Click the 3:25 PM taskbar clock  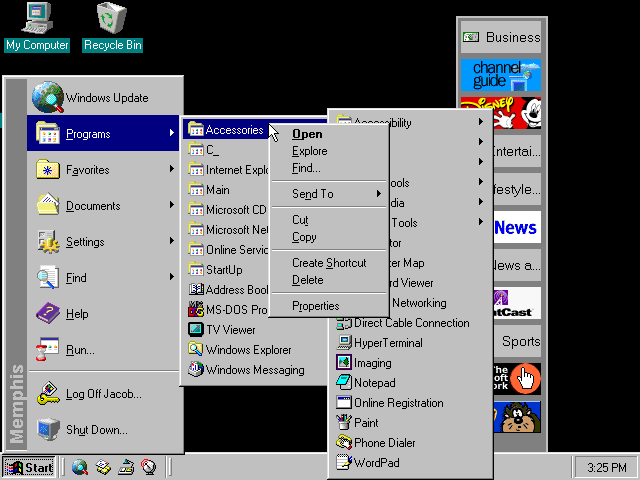click(606, 467)
